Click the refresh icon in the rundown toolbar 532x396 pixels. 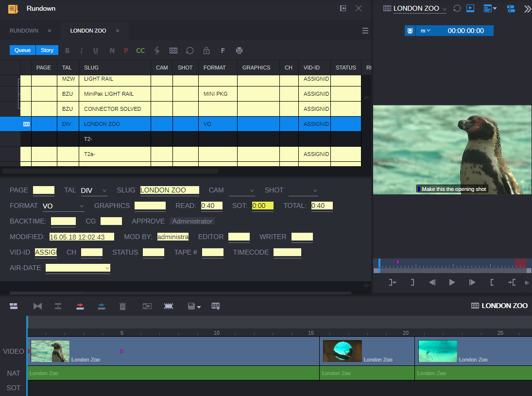point(189,51)
